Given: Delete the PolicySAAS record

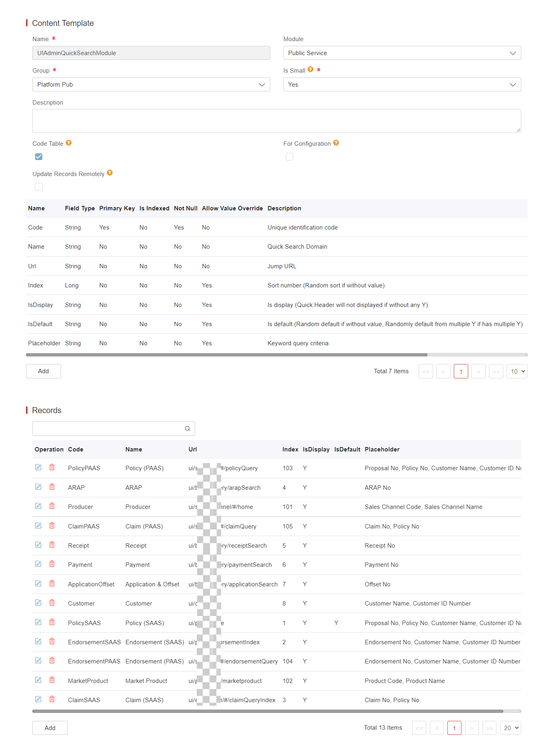Looking at the screenshot, I should coord(52,622).
